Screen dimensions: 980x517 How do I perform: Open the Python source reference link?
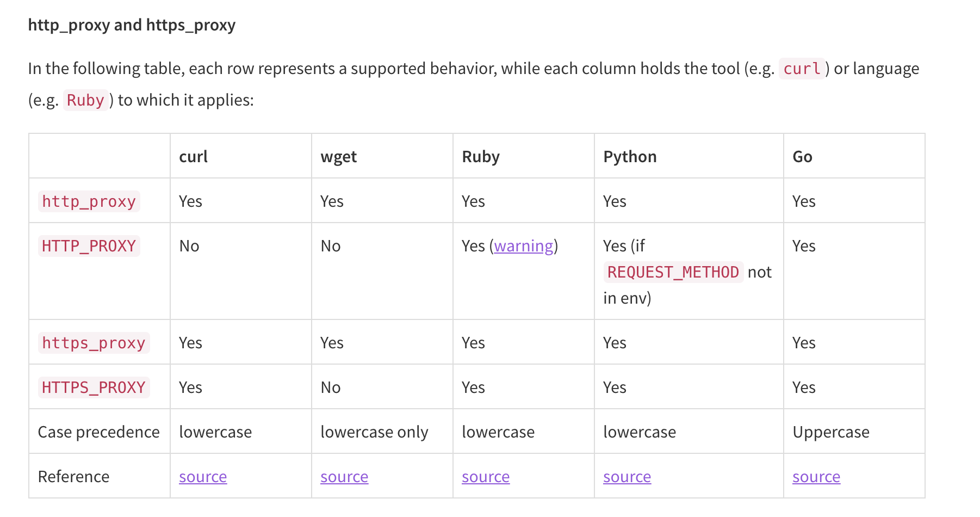(x=627, y=477)
